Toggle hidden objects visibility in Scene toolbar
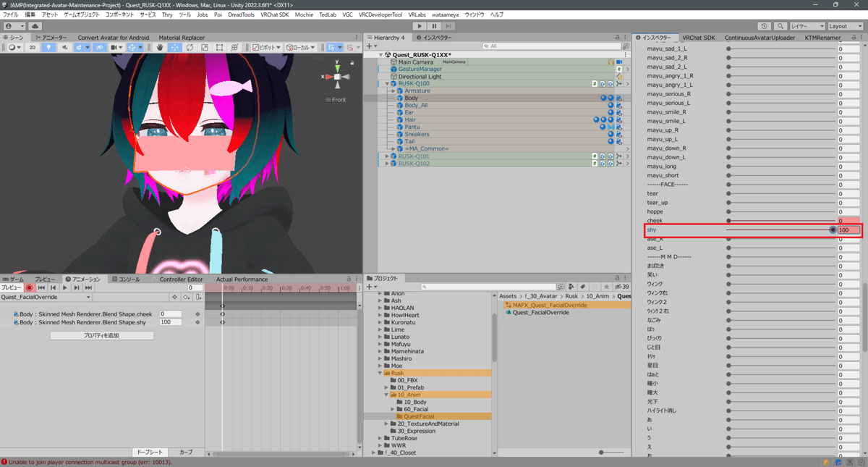The image size is (868, 467). 101,47
